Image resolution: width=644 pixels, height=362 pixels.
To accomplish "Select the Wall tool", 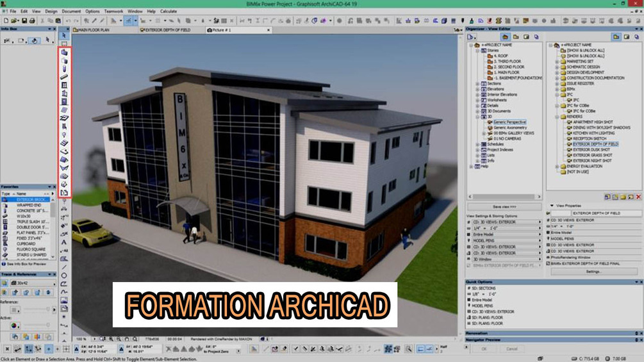I will [64, 52].
